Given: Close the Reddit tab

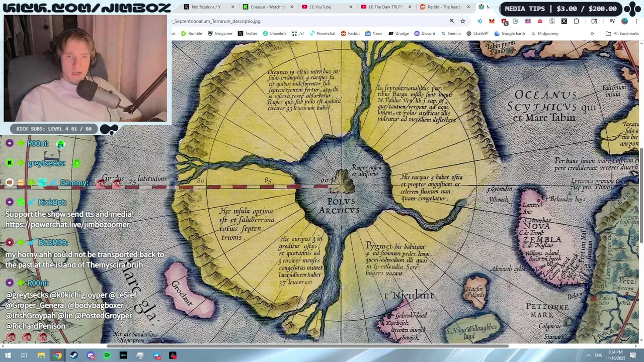Looking at the screenshot, I should coord(468,7).
